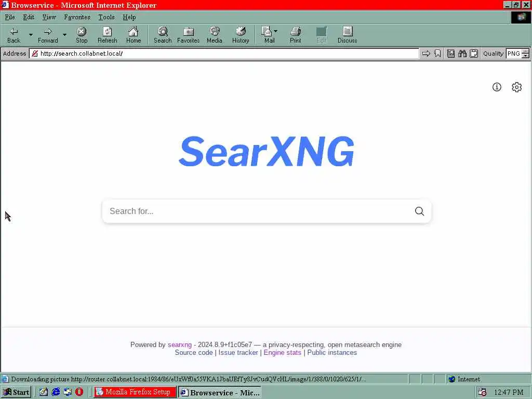Open the Issue tracker link
The height and width of the screenshot is (399, 532).
(x=238, y=353)
